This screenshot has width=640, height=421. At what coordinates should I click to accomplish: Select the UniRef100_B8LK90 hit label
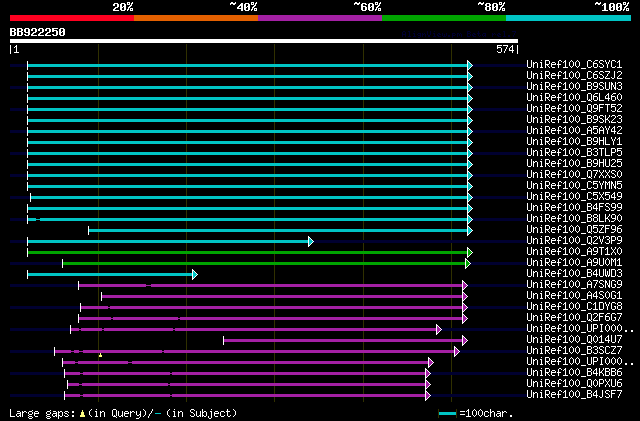[x=574, y=218]
